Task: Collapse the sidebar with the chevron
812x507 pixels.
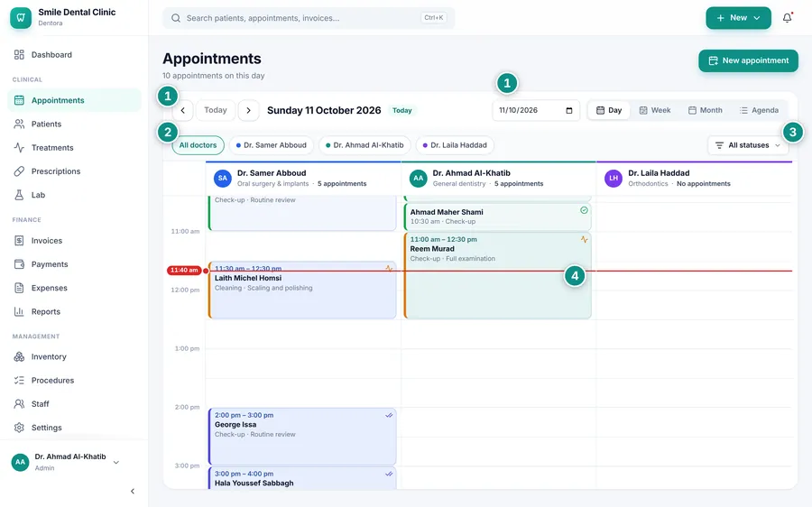Action: (133, 491)
